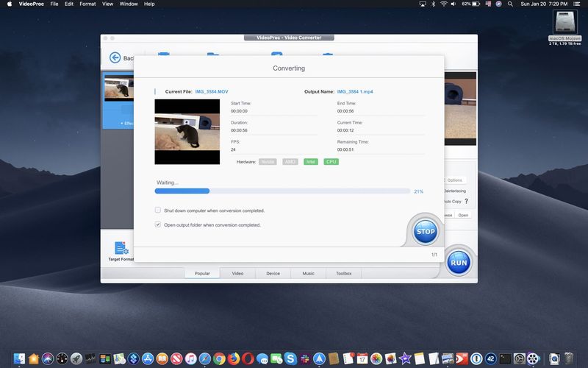Click the volume icon in menu bar
588x368 pixels.
(453, 4)
